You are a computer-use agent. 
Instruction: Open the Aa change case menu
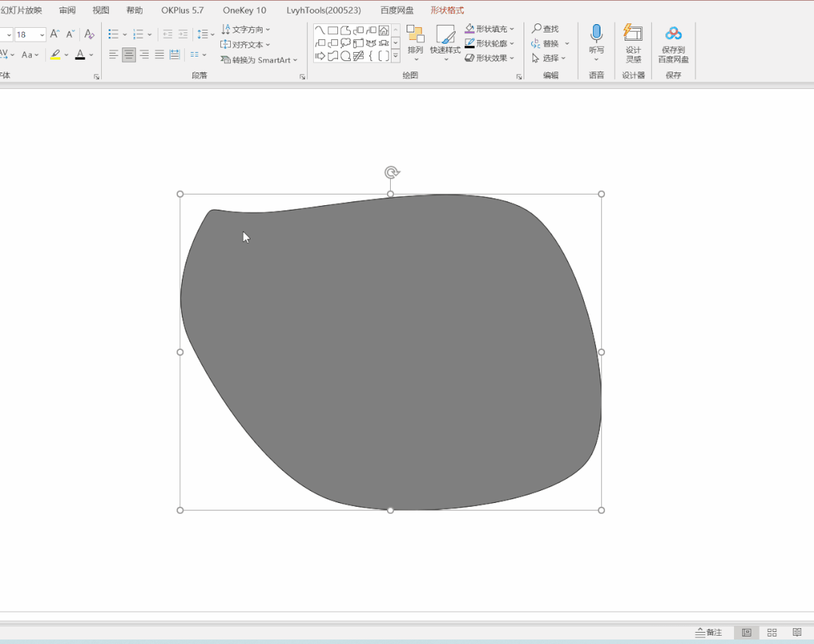[x=29, y=54]
